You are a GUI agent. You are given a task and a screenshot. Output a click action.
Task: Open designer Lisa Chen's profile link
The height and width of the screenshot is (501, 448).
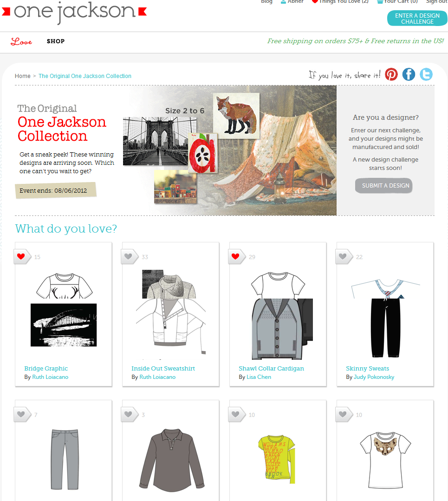pos(259,377)
